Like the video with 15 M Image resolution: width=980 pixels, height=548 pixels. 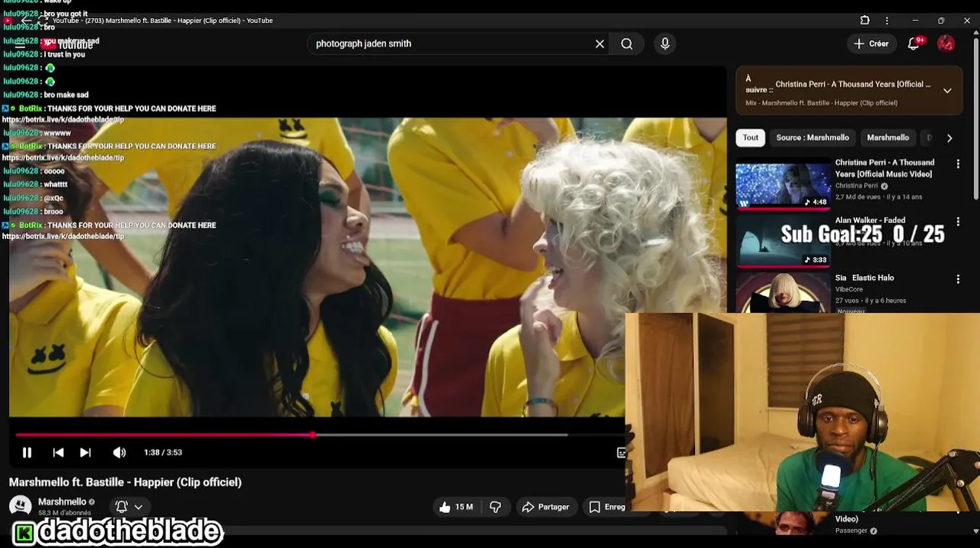(456, 507)
